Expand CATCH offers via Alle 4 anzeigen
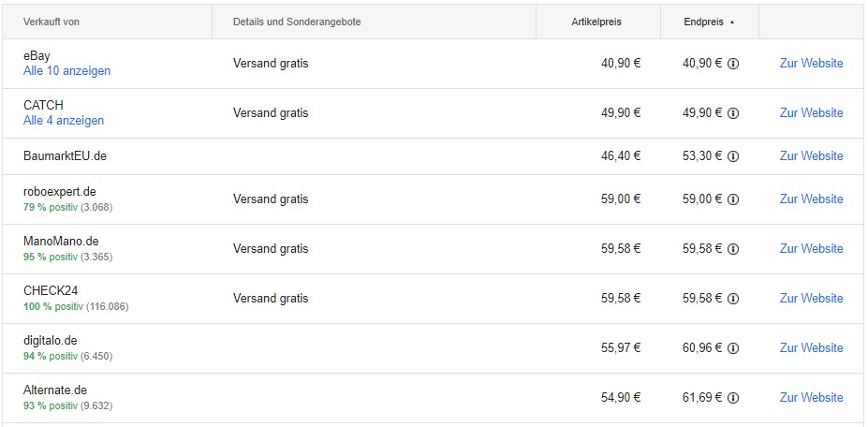The width and height of the screenshot is (868, 427). (x=64, y=120)
